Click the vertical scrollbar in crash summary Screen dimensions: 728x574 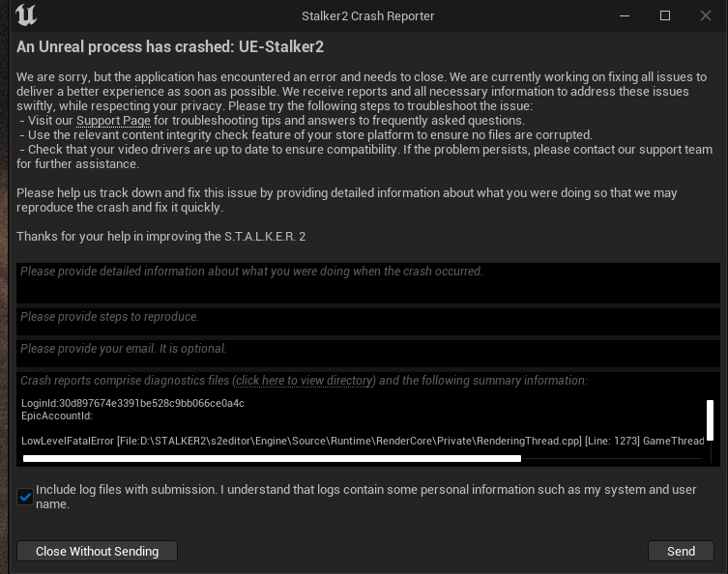click(710, 420)
